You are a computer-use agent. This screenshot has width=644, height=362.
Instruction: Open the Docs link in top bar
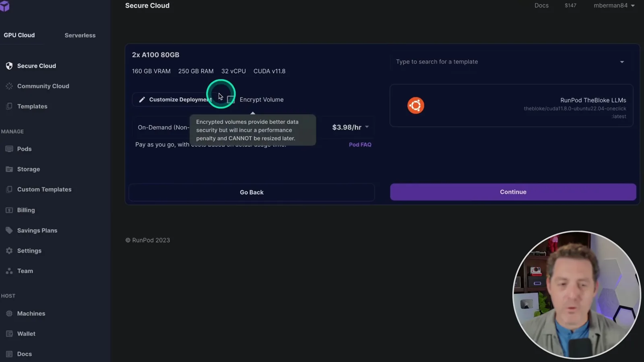point(541,6)
